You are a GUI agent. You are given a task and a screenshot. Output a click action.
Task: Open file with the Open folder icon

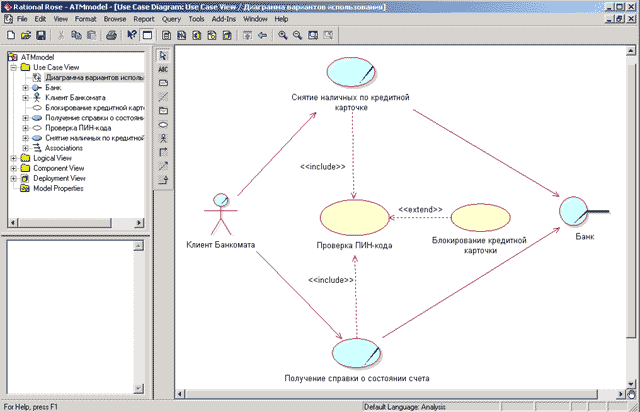[x=26, y=35]
